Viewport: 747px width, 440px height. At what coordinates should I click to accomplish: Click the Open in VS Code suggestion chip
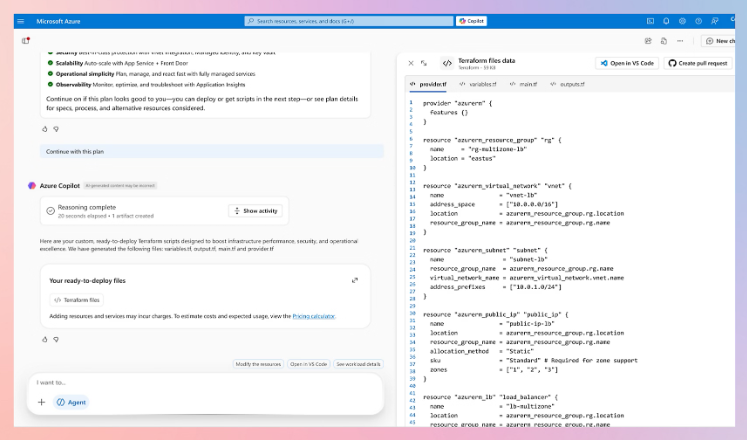[x=308, y=364]
